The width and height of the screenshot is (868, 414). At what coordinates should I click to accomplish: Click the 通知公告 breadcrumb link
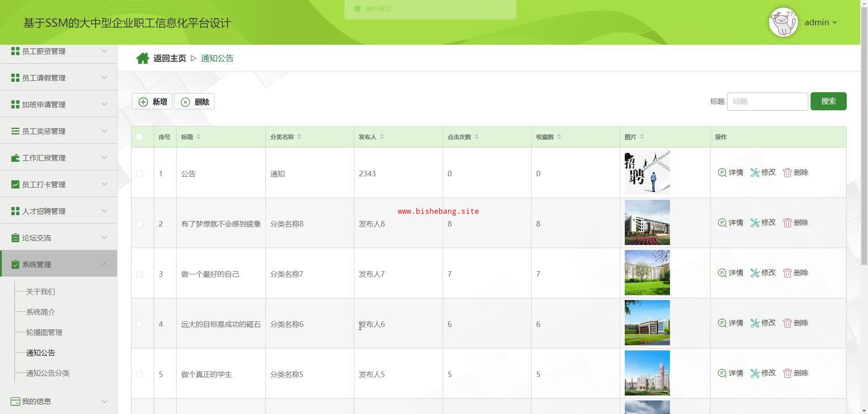[x=217, y=58]
